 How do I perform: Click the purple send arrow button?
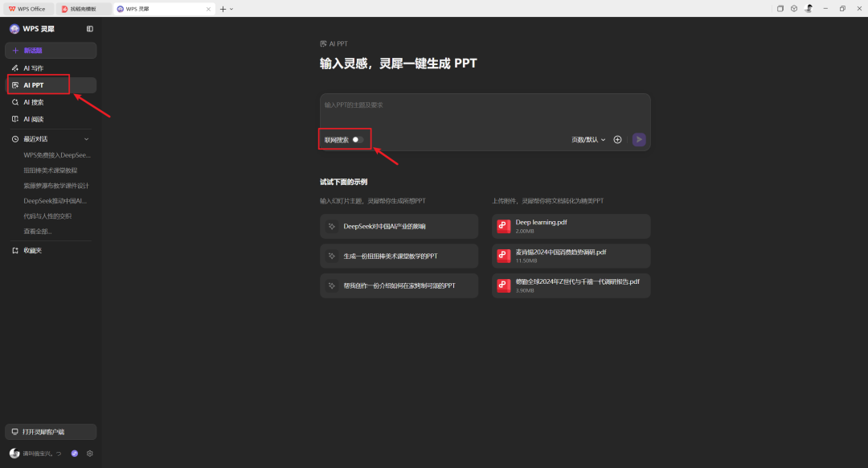tap(639, 140)
